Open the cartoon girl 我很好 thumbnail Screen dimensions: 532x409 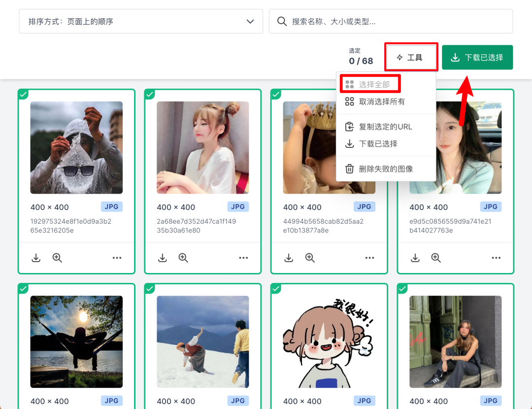(x=329, y=342)
